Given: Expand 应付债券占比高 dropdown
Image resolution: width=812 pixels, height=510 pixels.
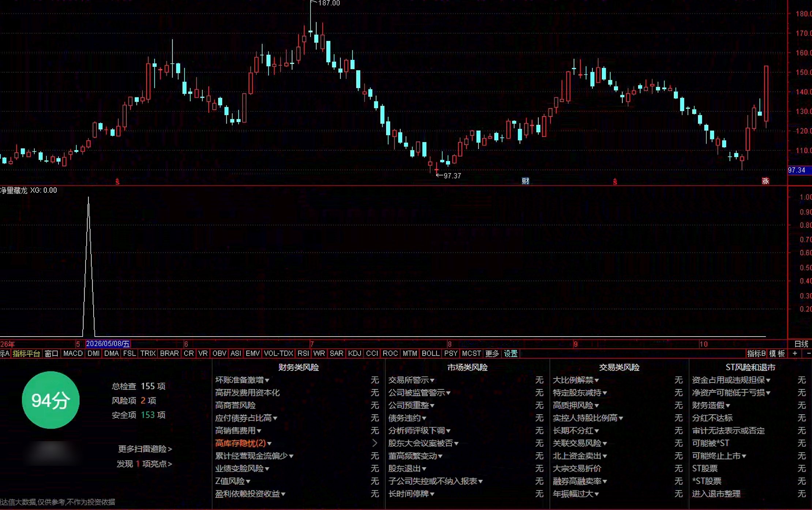Looking at the screenshot, I should (246, 418).
